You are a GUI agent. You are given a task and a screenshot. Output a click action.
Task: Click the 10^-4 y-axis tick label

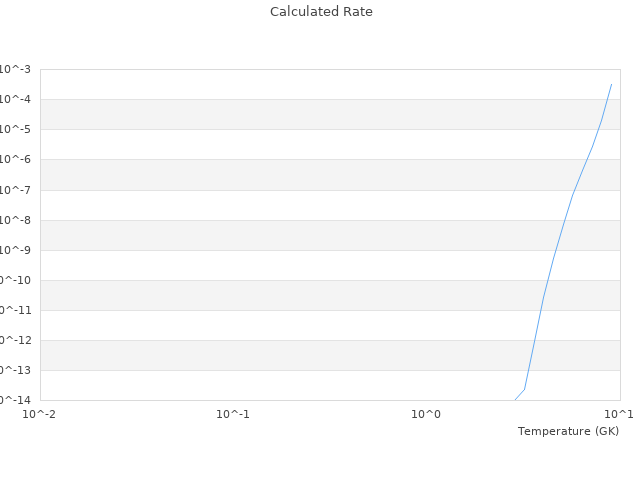coord(15,99)
